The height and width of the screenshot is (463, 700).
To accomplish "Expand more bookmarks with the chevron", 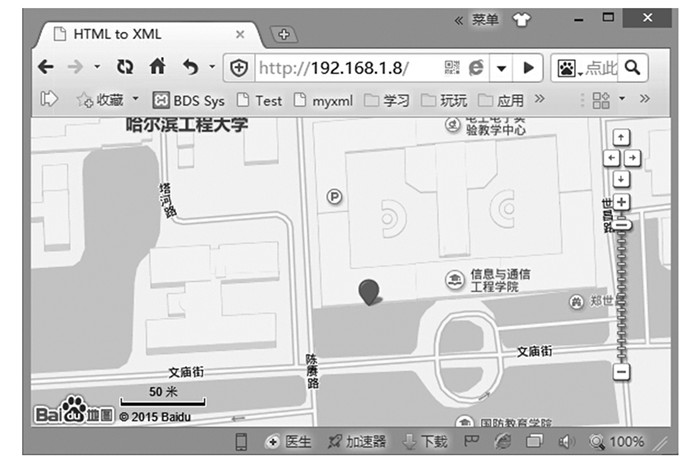I will click(x=539, y=99).
